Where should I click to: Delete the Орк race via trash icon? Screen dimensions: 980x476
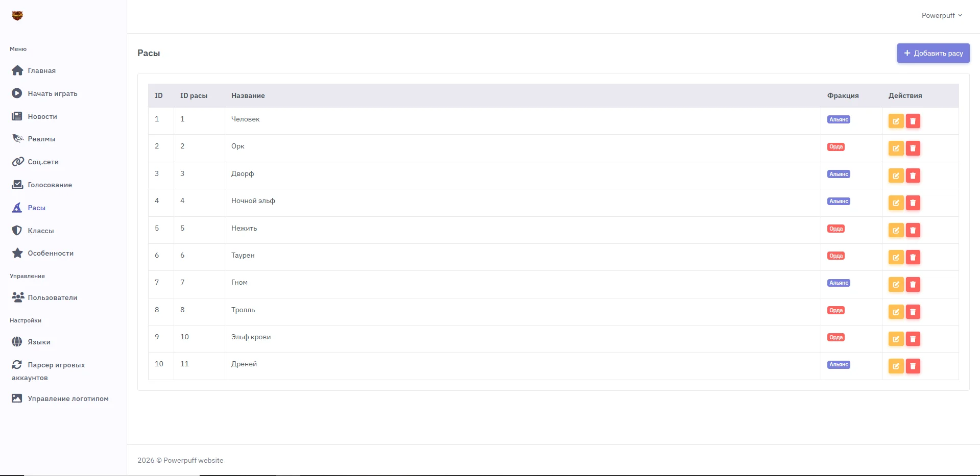point(913,148)
